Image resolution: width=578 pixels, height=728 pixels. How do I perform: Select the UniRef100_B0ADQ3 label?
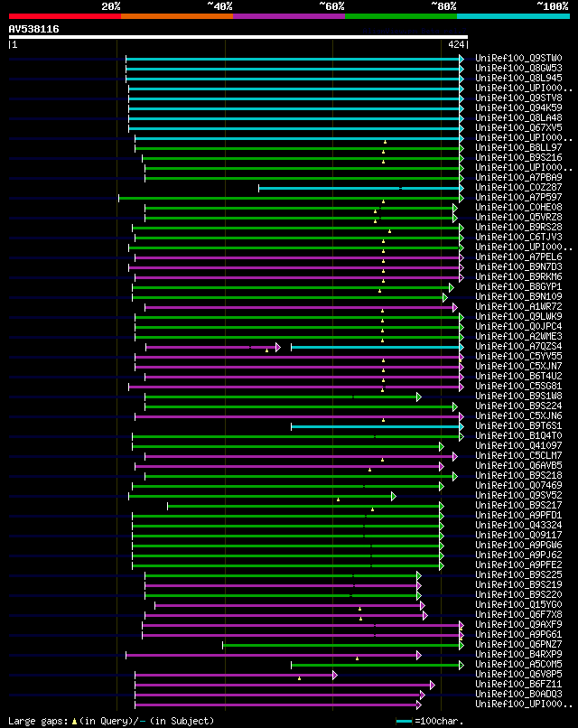pyautogui.click(x=518, y=694)
